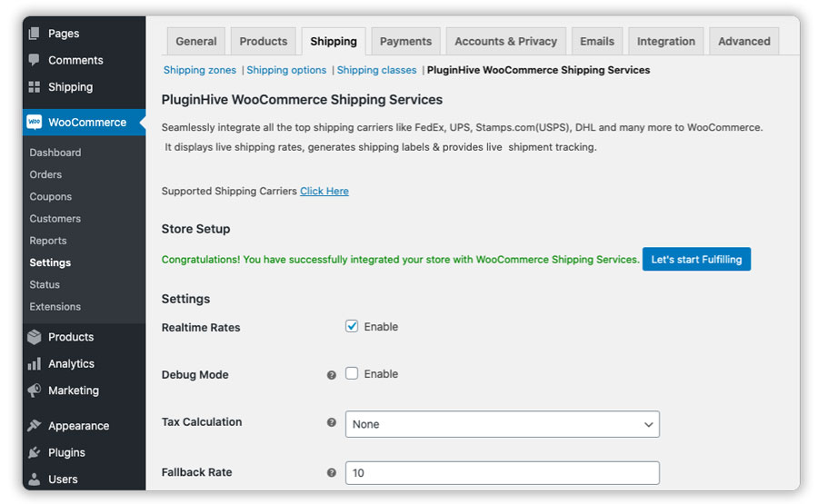Click the Tax Calculation help icon
Image resolution: width=818 pixels, height=504 pixels.
tap(331, 422)
